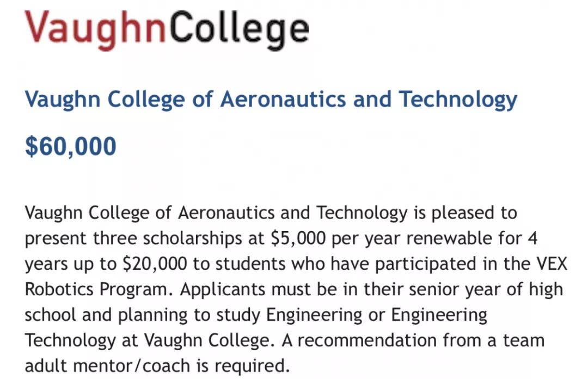Image resolution: width=588 pixels, height=379 pixels.
Task: Click "Engineering or Engineering" text in paragraph
Action: (377, 315)
